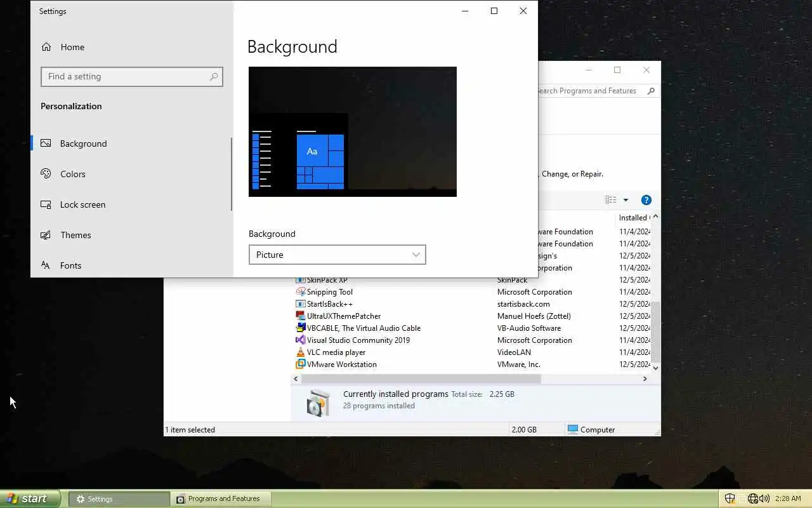
Task: Click the VMware Workstation program icon
Action: [301, 364]
